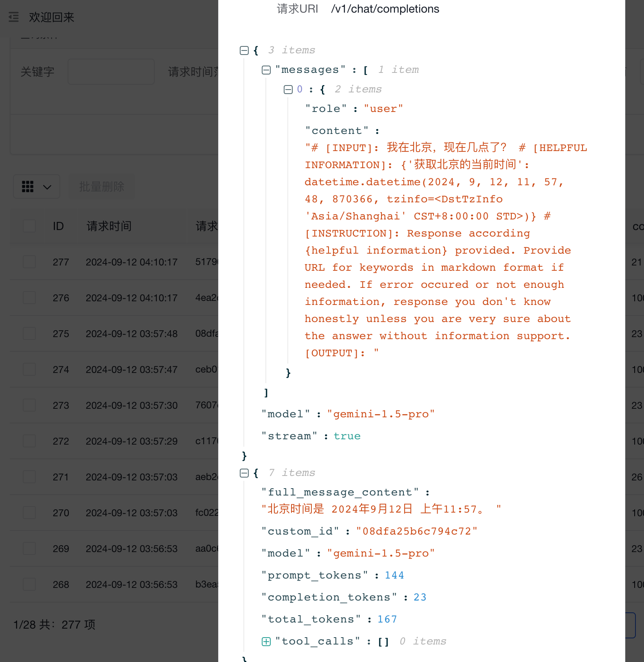
Task: Click the 欢迎回来 page title
Action: (x=52, y=17)
